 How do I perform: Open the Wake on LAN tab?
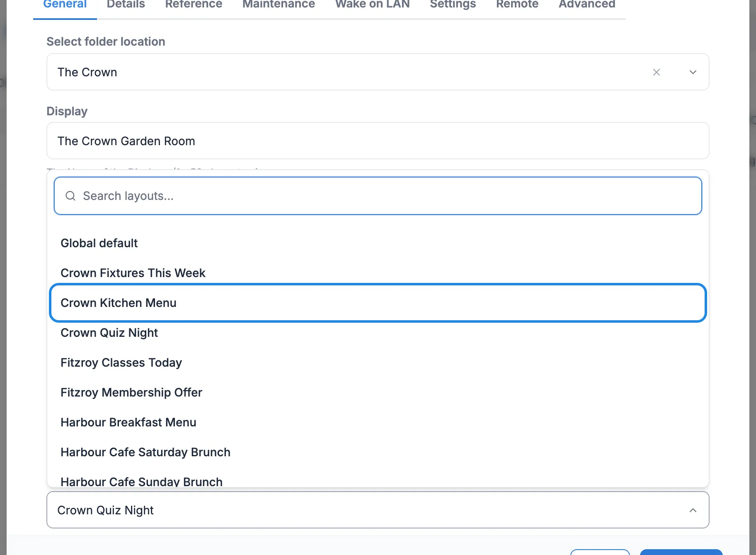(x=373, y=5)
